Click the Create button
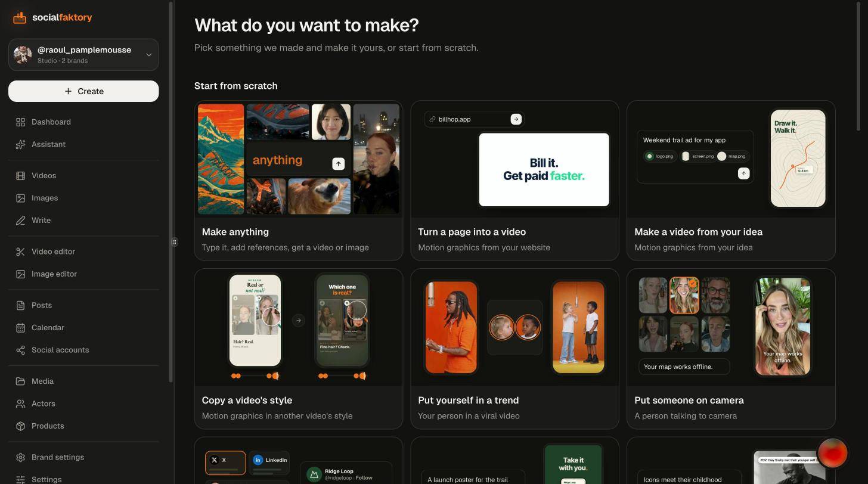 coord(83,91)
